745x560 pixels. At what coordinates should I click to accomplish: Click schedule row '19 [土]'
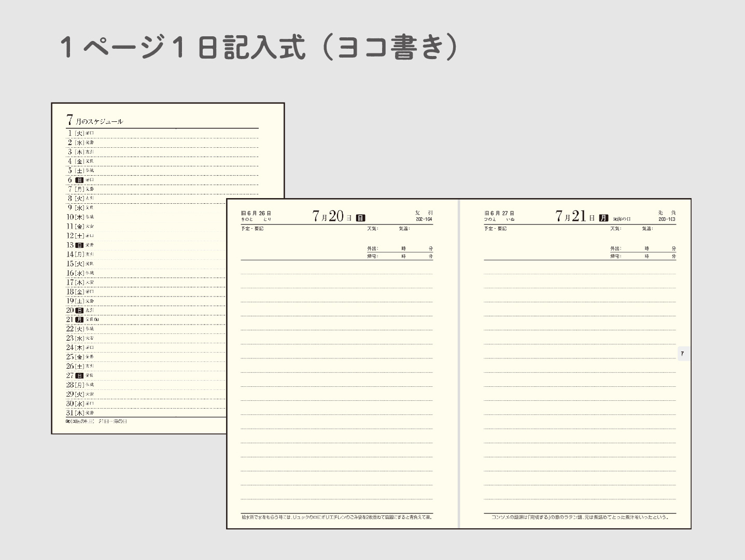point(146,301)
